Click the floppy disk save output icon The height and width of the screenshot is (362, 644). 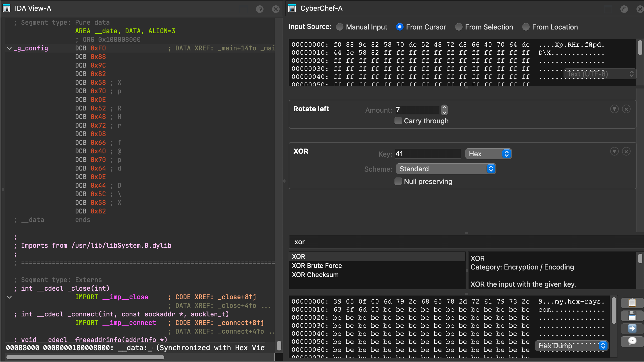click(x=632, y=316)
